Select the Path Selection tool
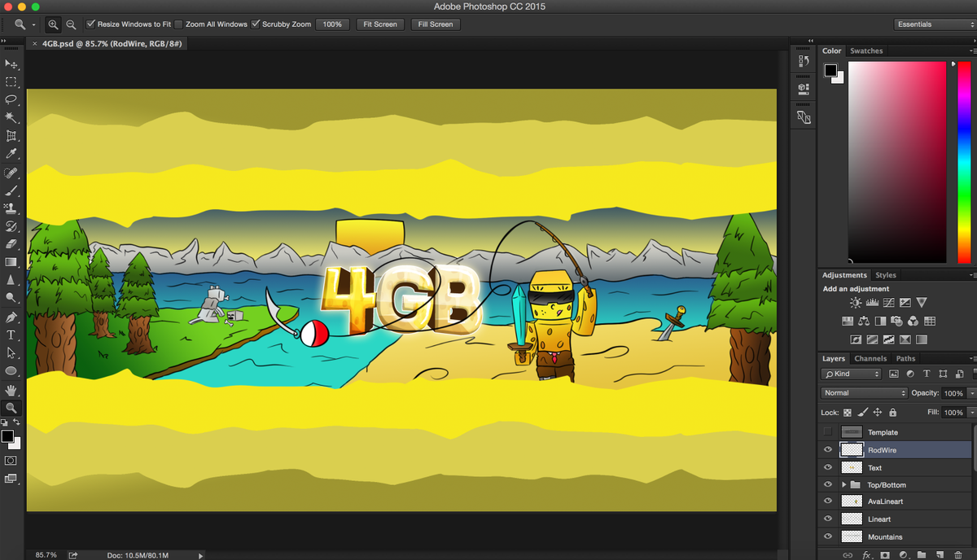This screenshot has height=560, width=977. (x=11, y=352)
